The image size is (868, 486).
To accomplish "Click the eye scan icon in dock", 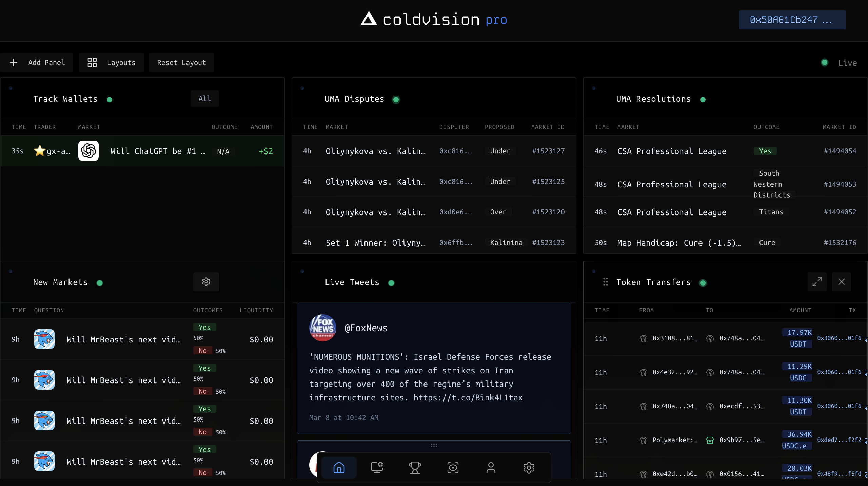I will 453,467.
